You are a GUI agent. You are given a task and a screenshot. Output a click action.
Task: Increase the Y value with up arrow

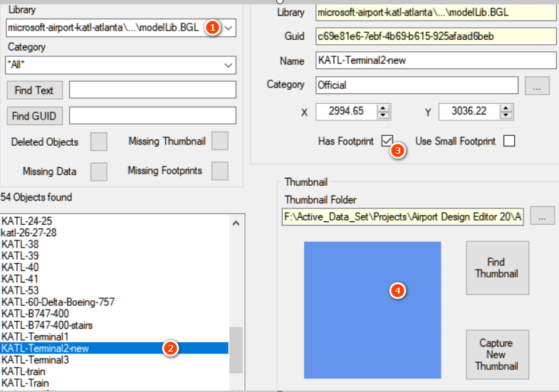point(506,108)
